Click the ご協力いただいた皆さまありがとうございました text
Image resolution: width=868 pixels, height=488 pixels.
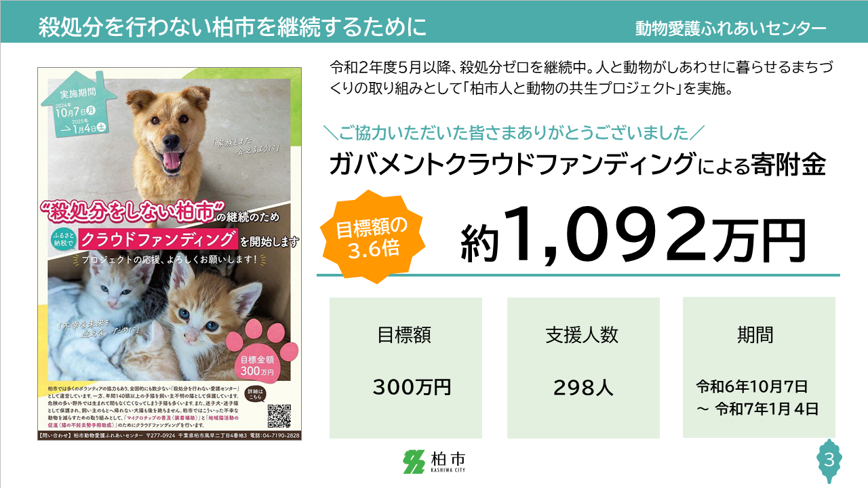pos(515,132)
